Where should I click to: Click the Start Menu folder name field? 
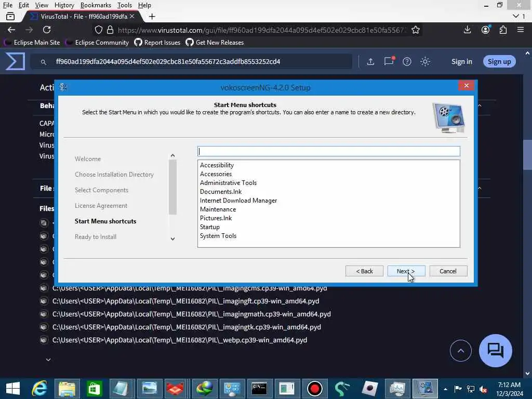[328, 151]
